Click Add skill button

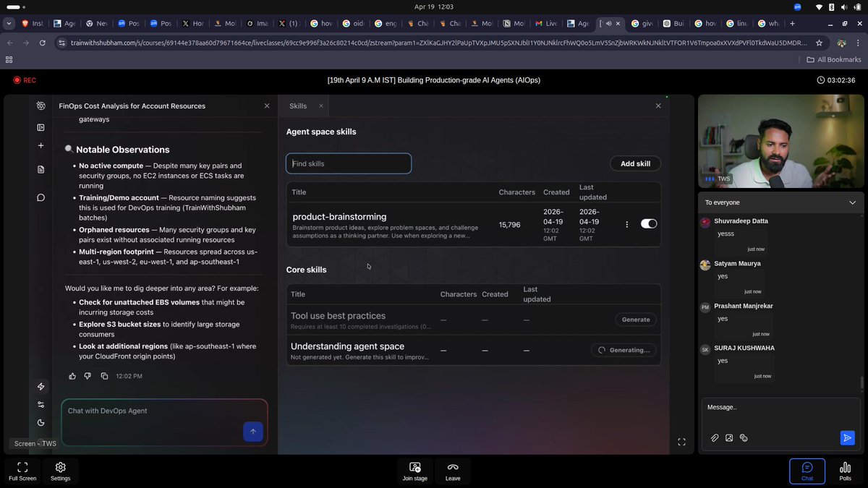635,163
